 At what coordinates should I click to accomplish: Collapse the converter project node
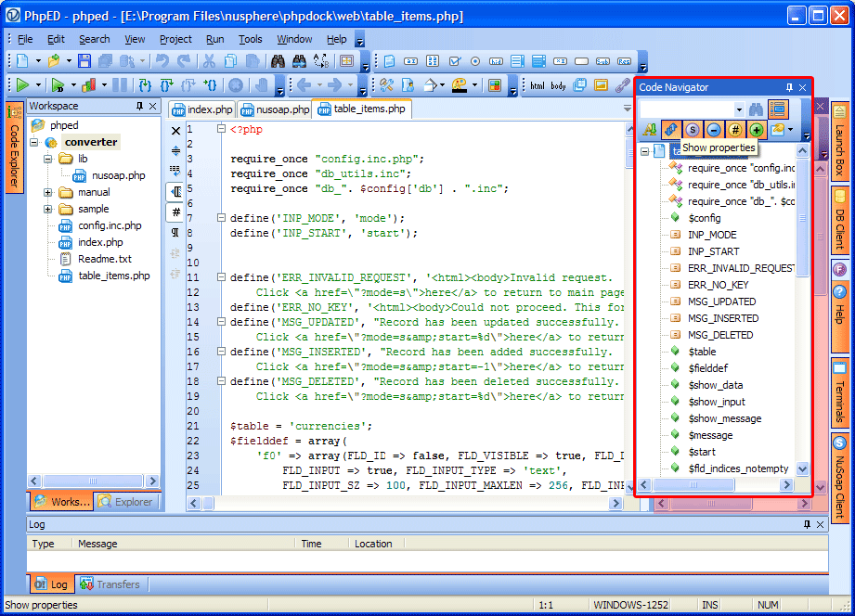(x=34, y=142)
